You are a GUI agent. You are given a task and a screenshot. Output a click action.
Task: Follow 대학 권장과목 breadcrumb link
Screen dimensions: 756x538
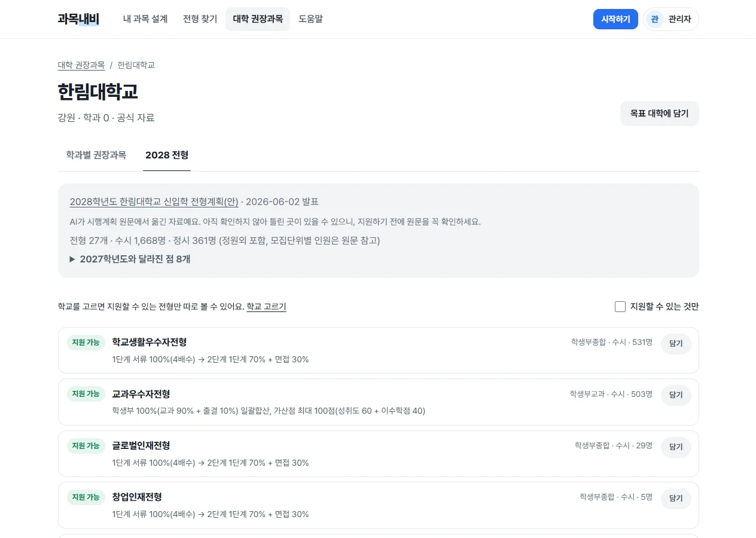81,65
